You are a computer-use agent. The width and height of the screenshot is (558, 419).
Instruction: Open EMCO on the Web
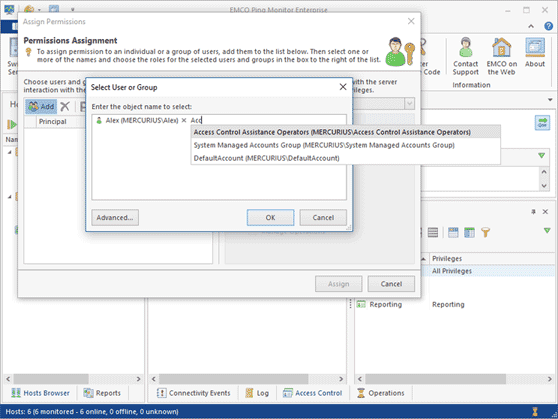(501, 56)
